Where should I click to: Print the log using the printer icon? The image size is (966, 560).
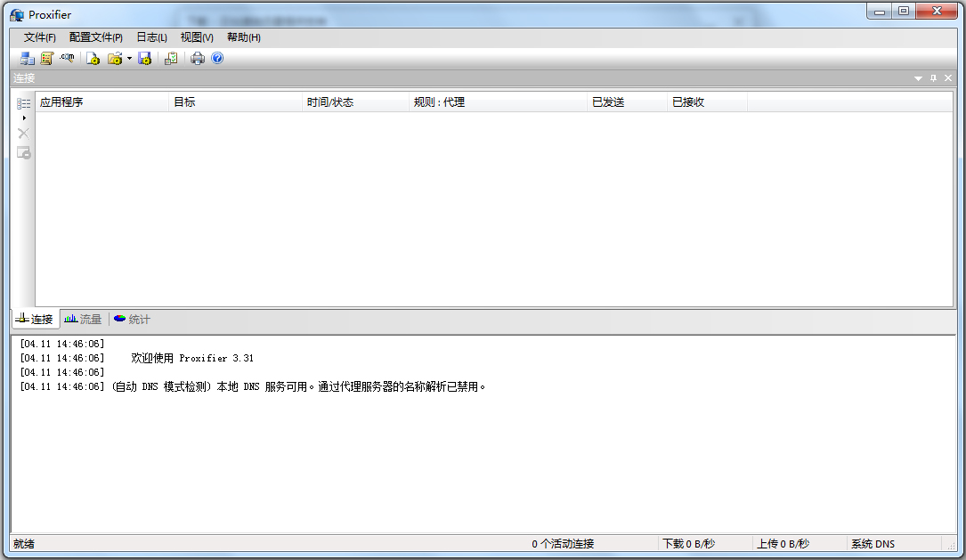click(195, 58)
